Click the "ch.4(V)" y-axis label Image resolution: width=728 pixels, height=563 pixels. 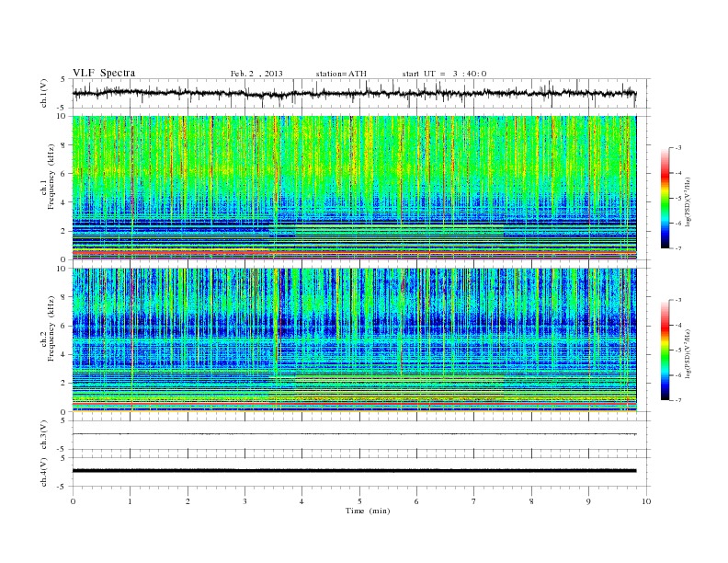(x=44, y=472)
